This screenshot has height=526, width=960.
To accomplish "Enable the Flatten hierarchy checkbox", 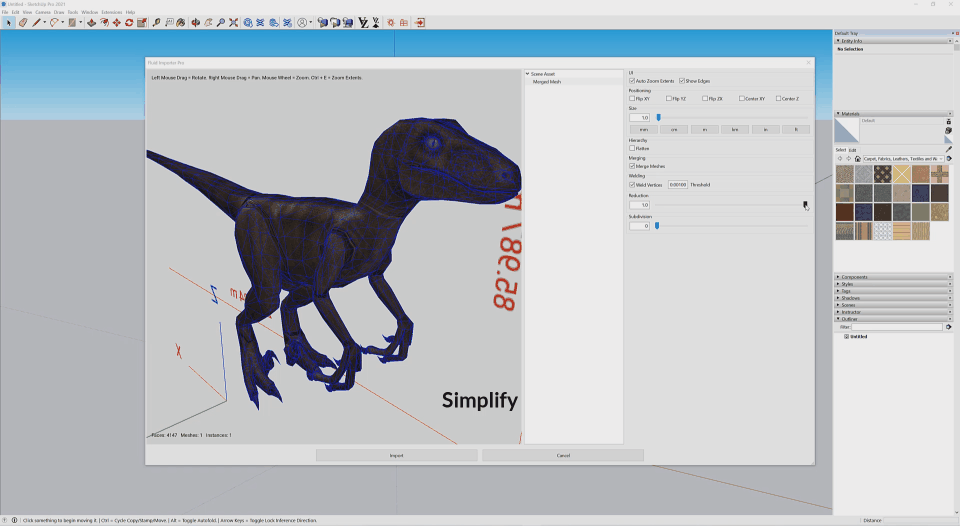I will pos(632,148).
